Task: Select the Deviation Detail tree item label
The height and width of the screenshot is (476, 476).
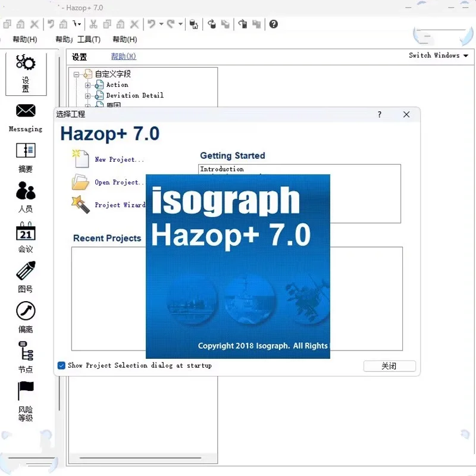Action: (x=135, y=95)
